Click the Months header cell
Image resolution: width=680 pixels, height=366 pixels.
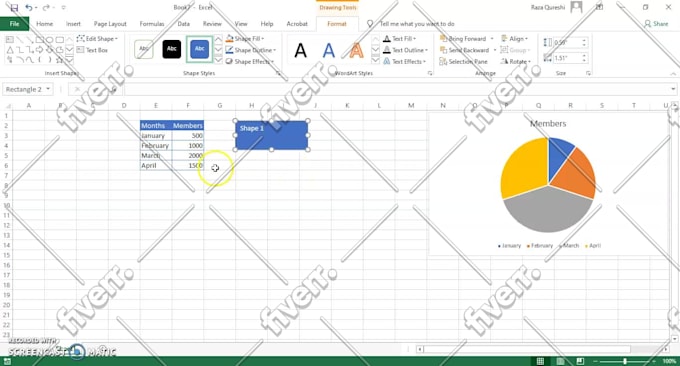[x=156, y=125]
